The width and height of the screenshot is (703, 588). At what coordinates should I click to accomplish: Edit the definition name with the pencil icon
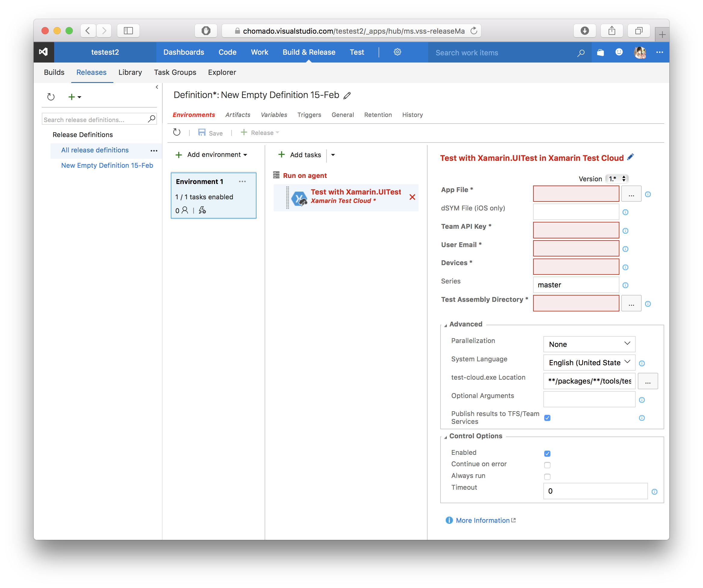[347, 96]
